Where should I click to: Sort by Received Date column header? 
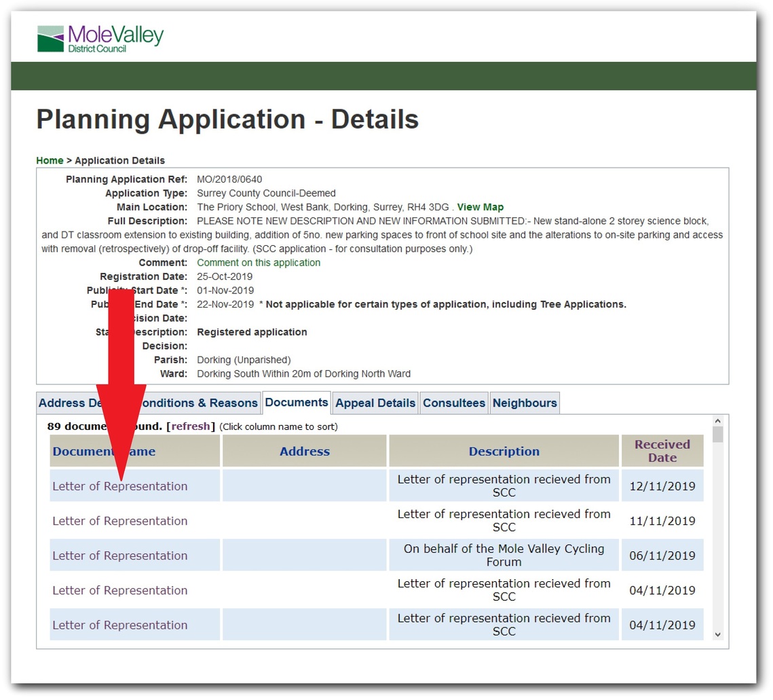[662, 452]
